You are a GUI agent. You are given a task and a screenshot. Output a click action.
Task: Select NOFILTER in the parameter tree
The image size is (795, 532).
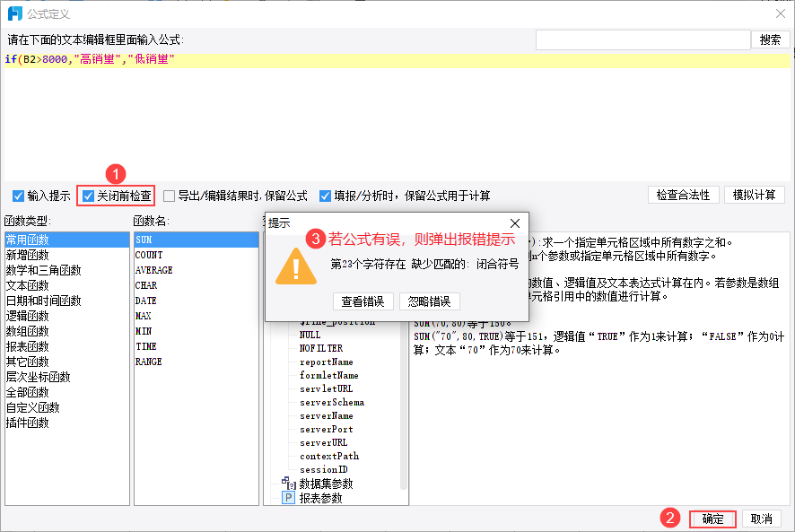coord(321,348)
